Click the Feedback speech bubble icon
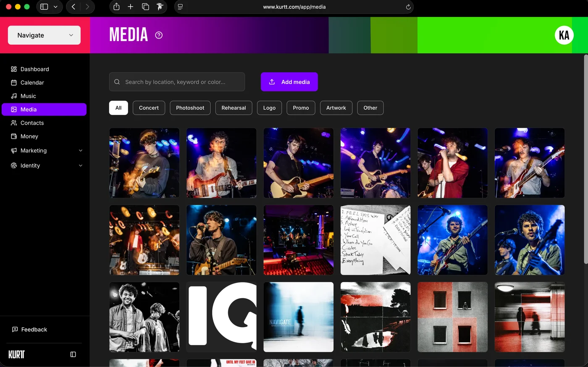The height and width of the screenshot is (367, 588). (x=15, y=330)
